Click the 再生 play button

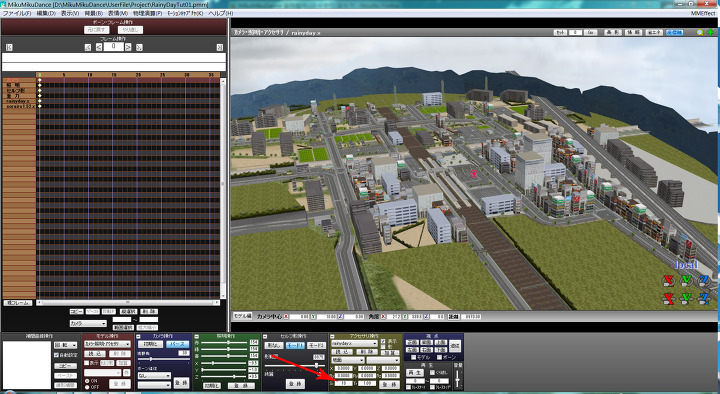point(415,372)
